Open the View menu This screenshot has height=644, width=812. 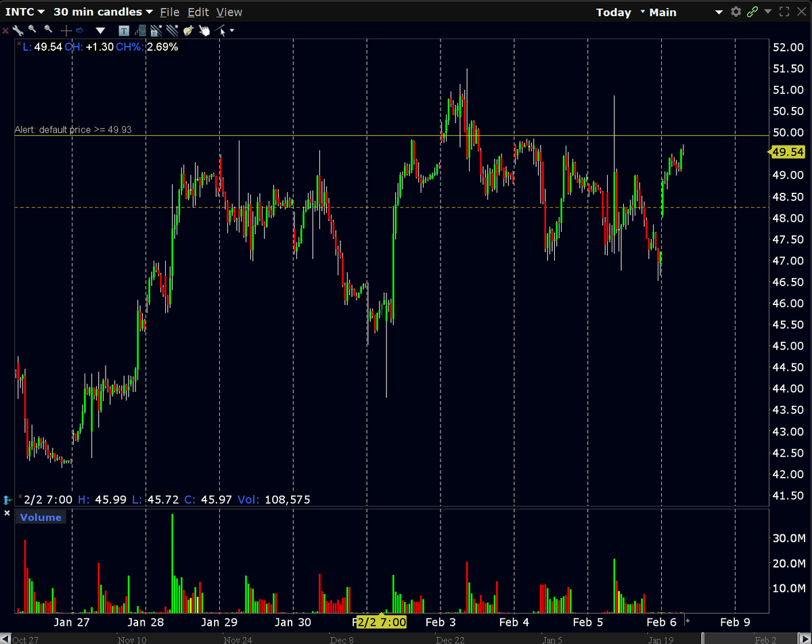coord(229,11)
